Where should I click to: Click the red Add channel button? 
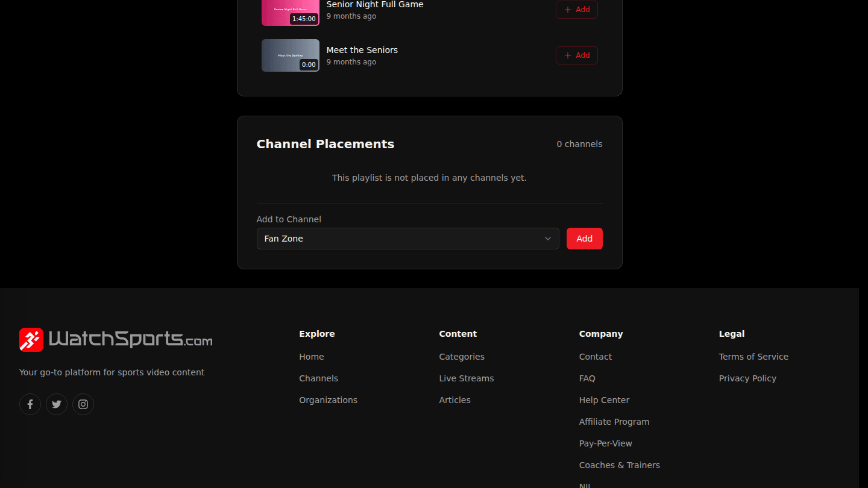[585, 239]
